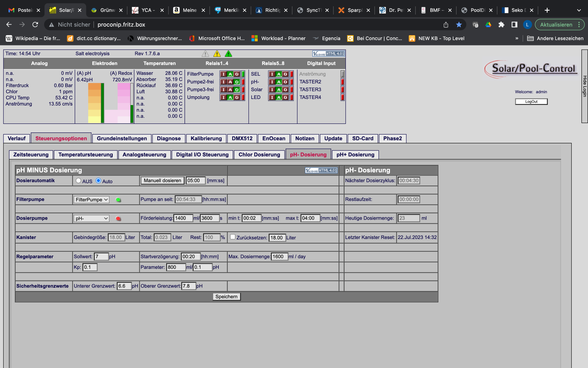Set FilterPumpe relay to A (auto)
This screenshot has height=368, width=588.
click(x=230, y=74)
